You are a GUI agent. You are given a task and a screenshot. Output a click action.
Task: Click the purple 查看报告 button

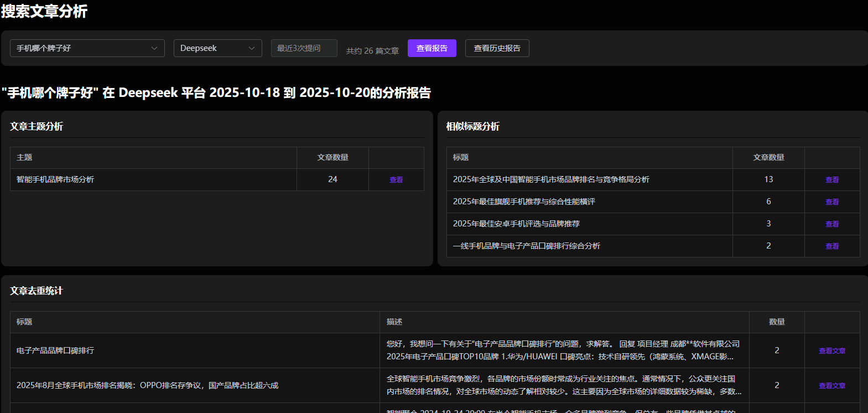pos(432,48)
